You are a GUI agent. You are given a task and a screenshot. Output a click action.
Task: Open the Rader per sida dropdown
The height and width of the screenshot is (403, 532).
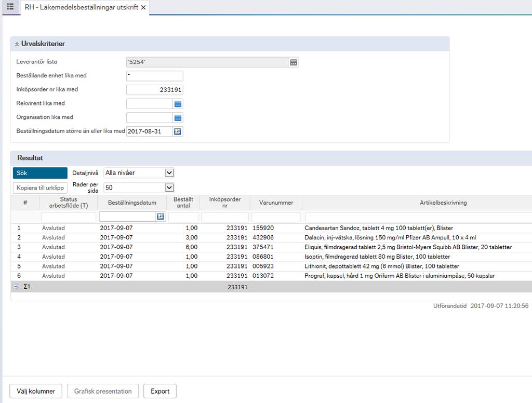(x=139, y=187)
